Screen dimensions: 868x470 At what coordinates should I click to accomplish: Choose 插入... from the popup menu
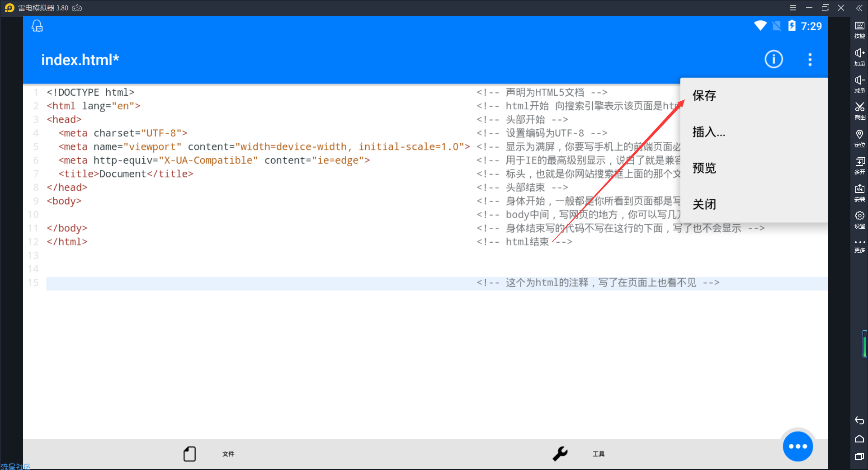pos(754,132)
